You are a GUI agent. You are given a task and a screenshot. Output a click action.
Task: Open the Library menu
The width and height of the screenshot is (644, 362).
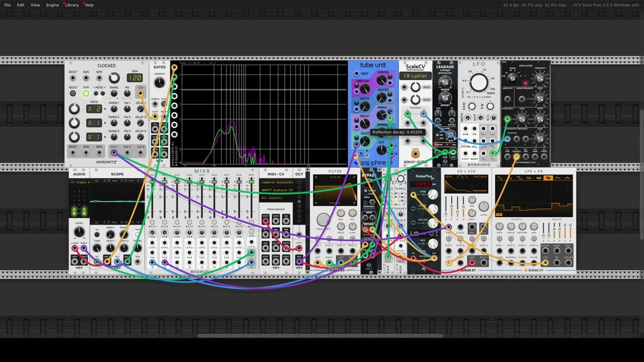point(72,5)
